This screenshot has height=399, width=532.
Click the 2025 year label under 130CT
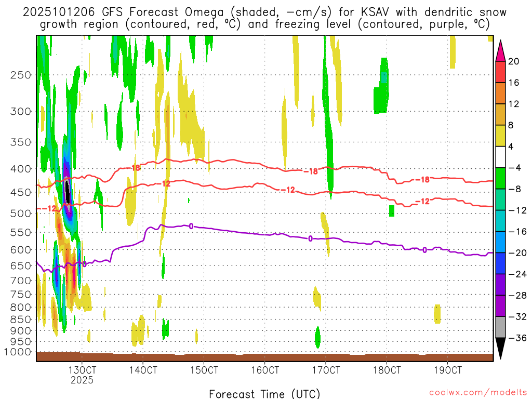[x=82, y=380]
